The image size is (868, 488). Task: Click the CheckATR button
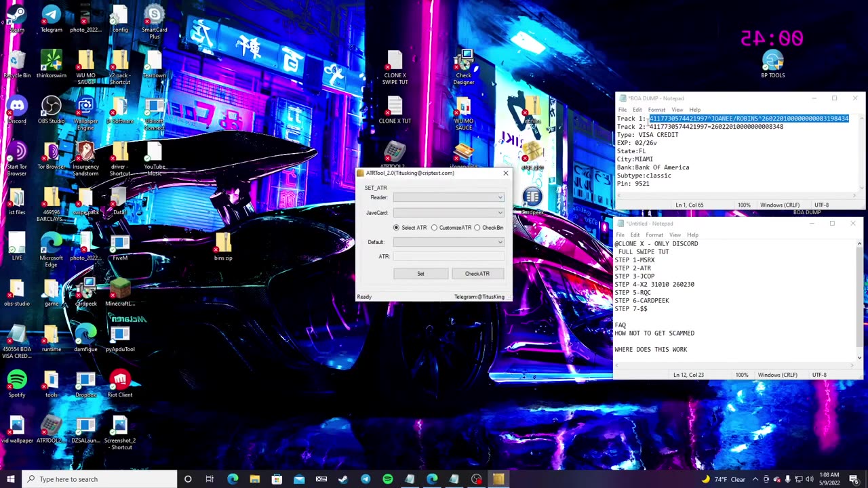click(x=477, y=274)
